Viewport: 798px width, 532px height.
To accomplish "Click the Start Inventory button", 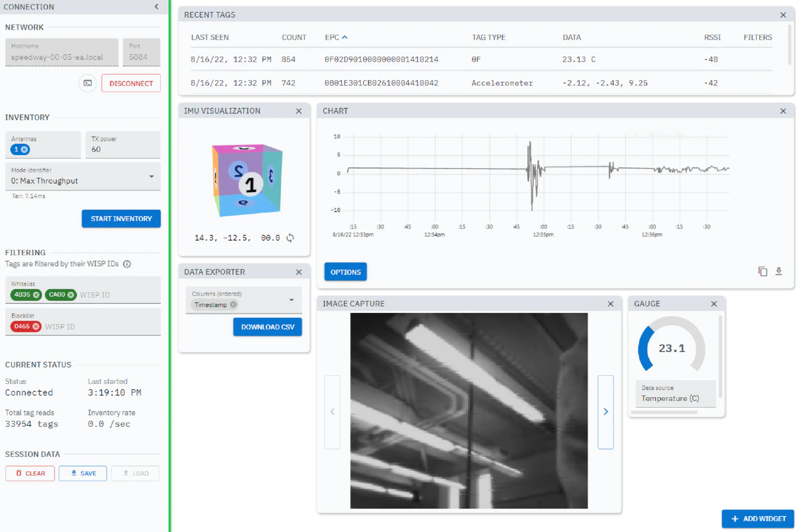I will (121, 218).
